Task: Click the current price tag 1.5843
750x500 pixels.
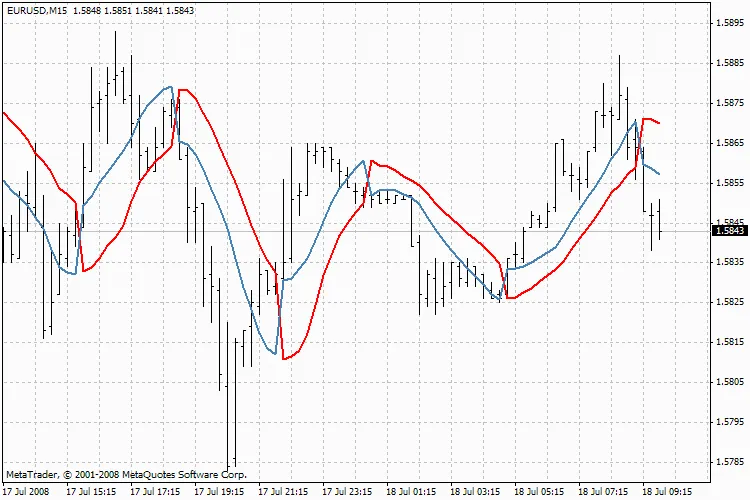Action: 729,231
